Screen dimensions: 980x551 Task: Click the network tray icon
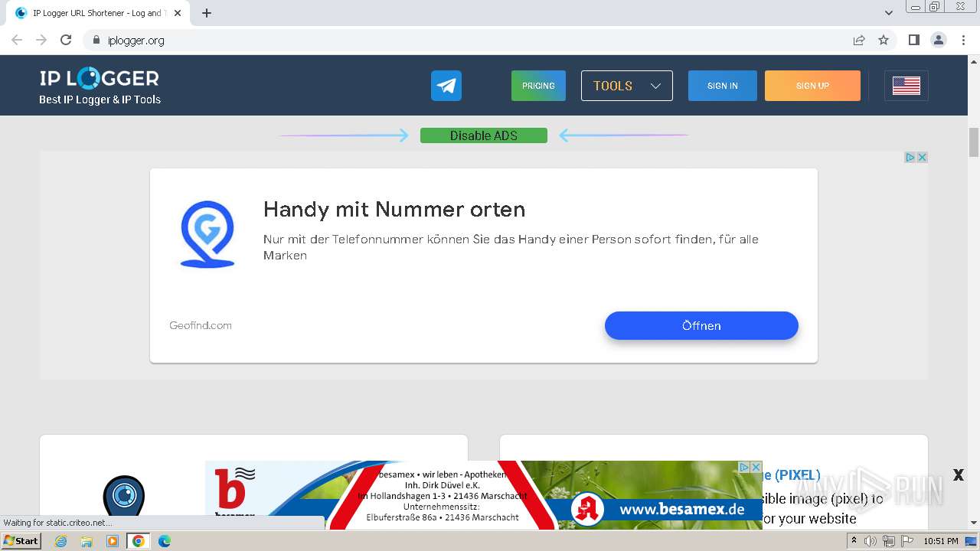tap(888, 541)
